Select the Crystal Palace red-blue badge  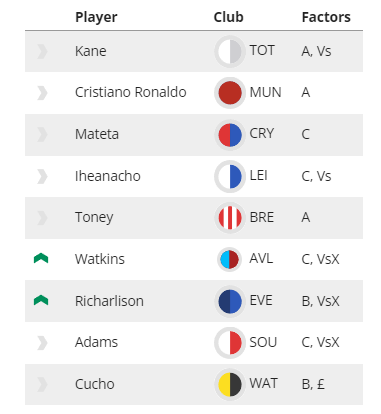click(230, 135)
